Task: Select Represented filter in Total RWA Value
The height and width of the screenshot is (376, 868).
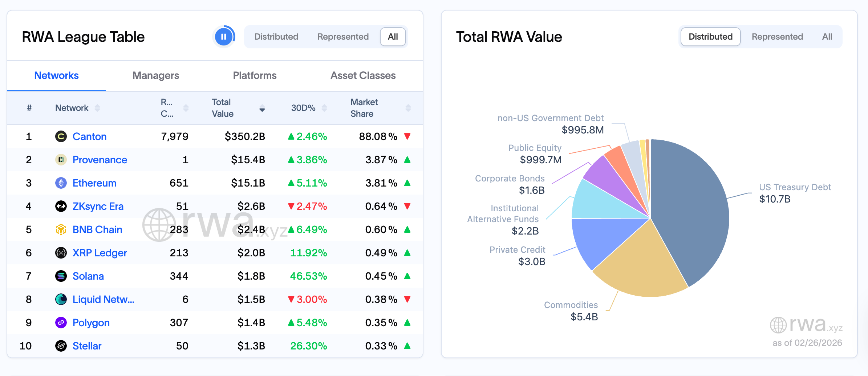Action: [x=777, y=37]
